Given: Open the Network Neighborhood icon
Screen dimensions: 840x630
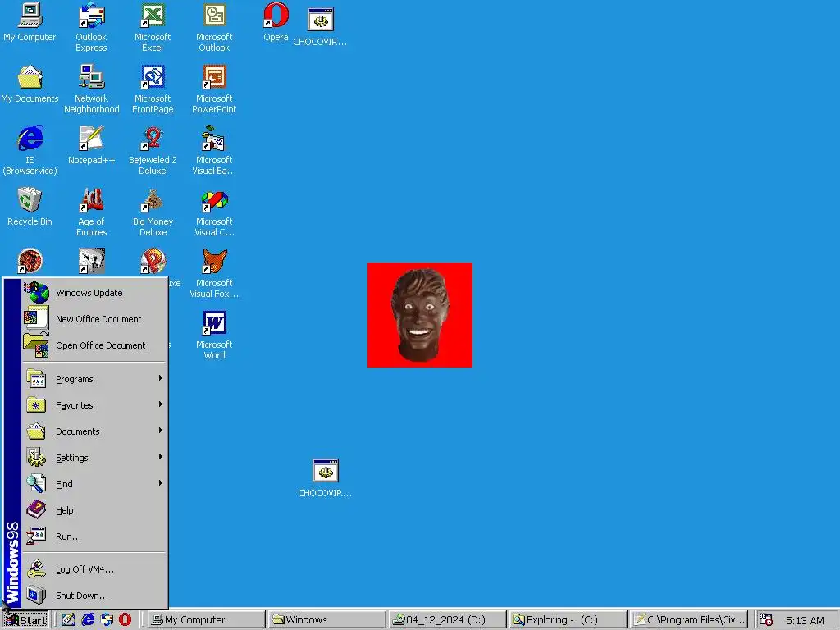Looking at the screenshot, I should click(x=92, y=89).
